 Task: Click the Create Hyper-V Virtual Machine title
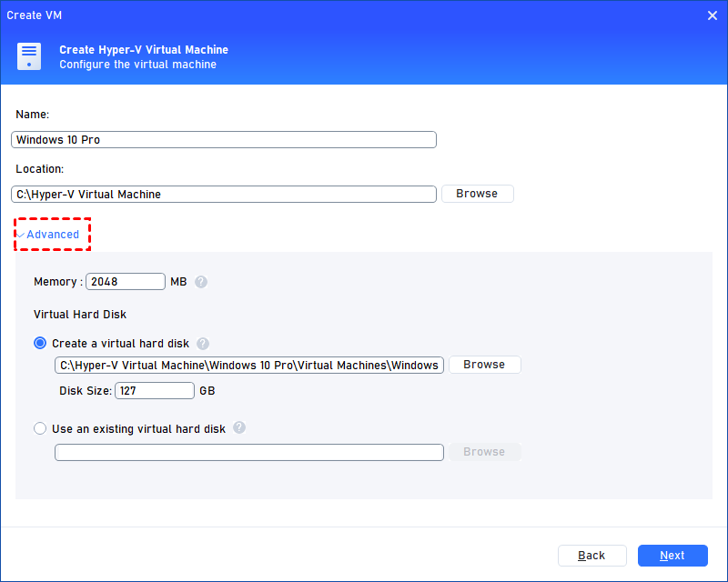[x=144, y=50]
